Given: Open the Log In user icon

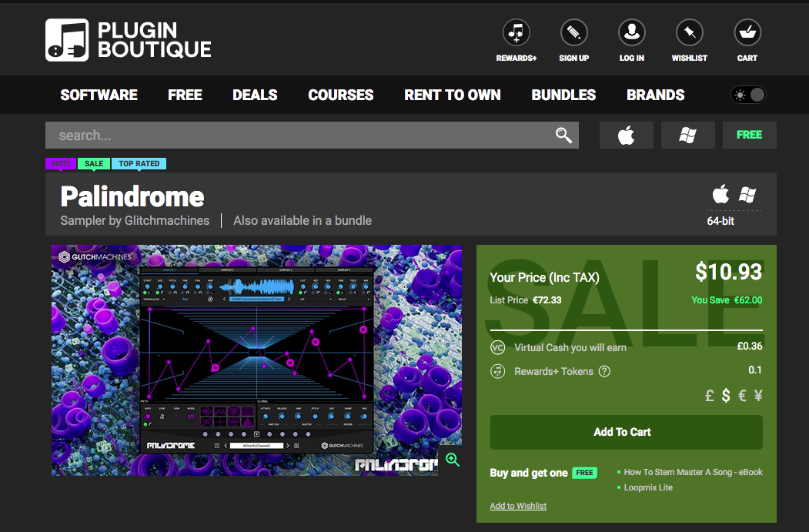Looking at the screenshot, I should pyautogui.click(x=631, y=32).
